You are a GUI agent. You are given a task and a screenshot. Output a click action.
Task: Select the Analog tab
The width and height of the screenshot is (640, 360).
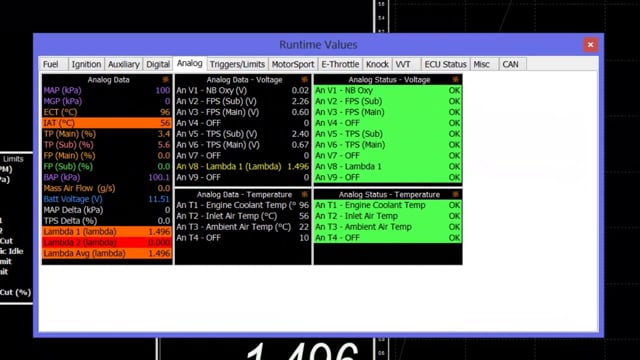tap(189, 63)
